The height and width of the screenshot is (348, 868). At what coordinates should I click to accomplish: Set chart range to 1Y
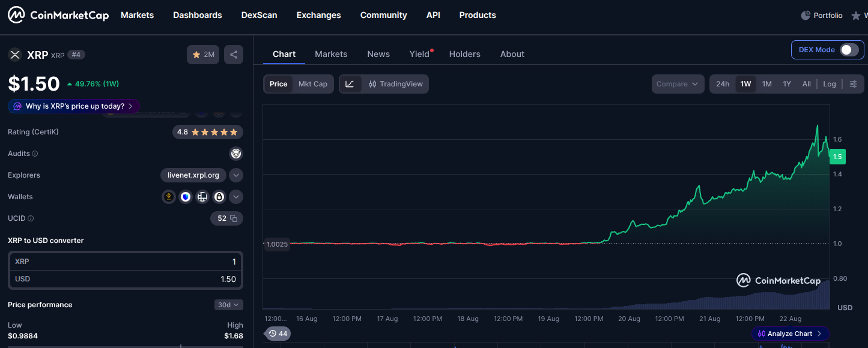tap(787, 84)
